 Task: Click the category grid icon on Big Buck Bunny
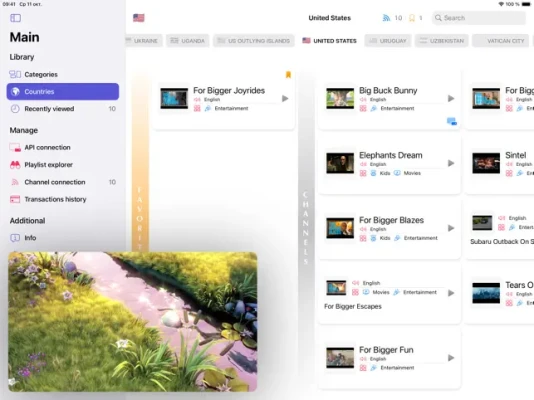(363, 108)
